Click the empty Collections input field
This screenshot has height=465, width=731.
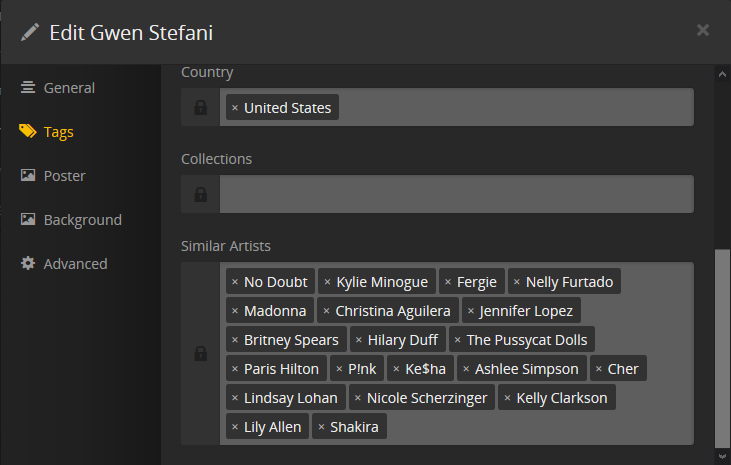[x=456, y=194]
